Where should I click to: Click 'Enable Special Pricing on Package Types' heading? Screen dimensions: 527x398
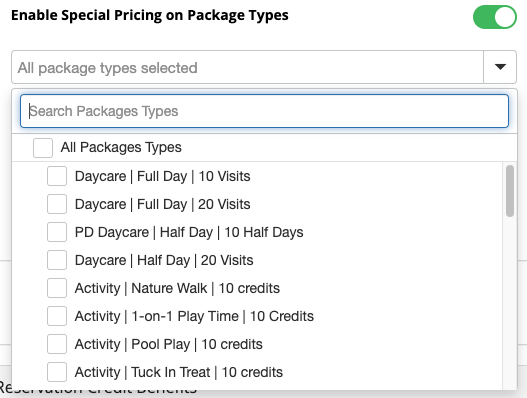pos(150,15)
